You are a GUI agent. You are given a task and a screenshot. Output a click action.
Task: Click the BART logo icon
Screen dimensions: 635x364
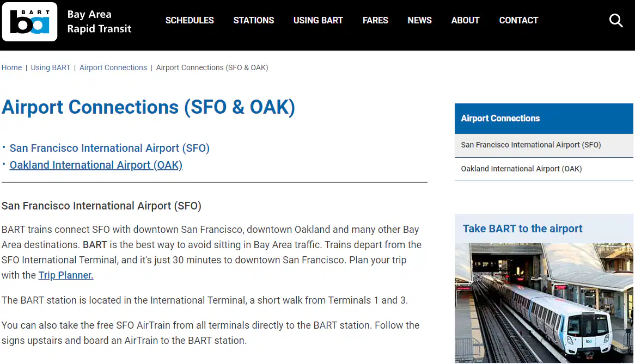(x=29, y=22)
